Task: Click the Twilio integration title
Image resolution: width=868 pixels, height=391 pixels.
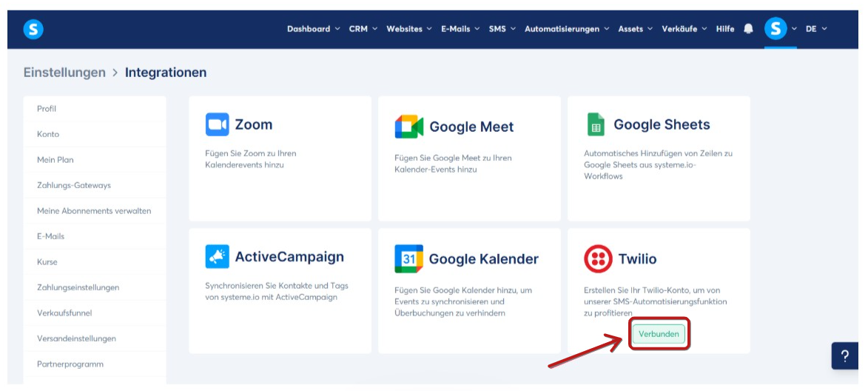Action: coord(637,258)
